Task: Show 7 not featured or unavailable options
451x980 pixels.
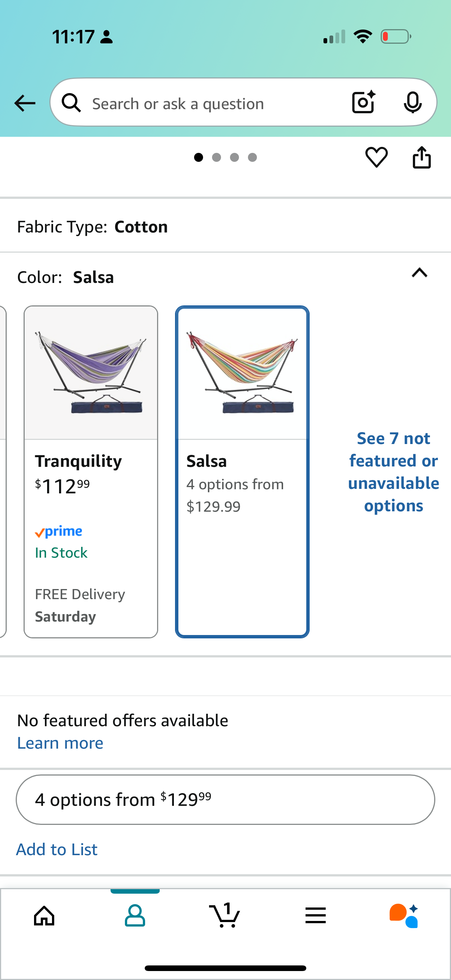Action: coord(393,472)
